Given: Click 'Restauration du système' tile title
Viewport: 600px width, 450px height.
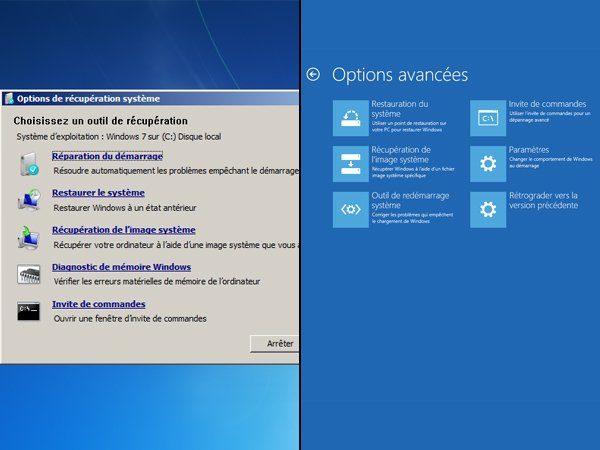Looking at the screenshot, I should pos(399,109).
